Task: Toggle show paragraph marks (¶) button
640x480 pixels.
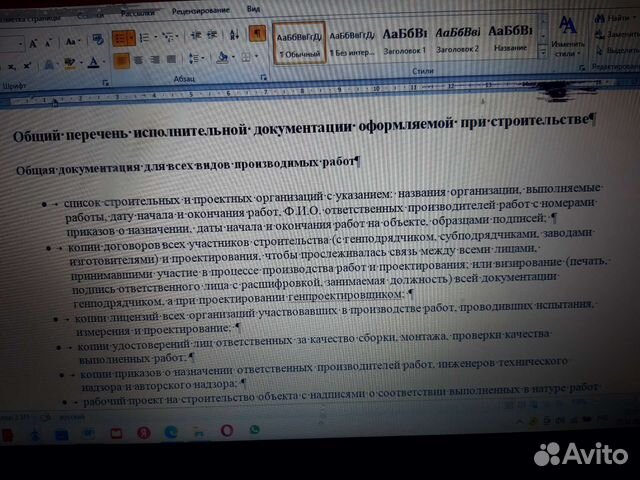Action: pyautogui.click(x=257, y=33)
